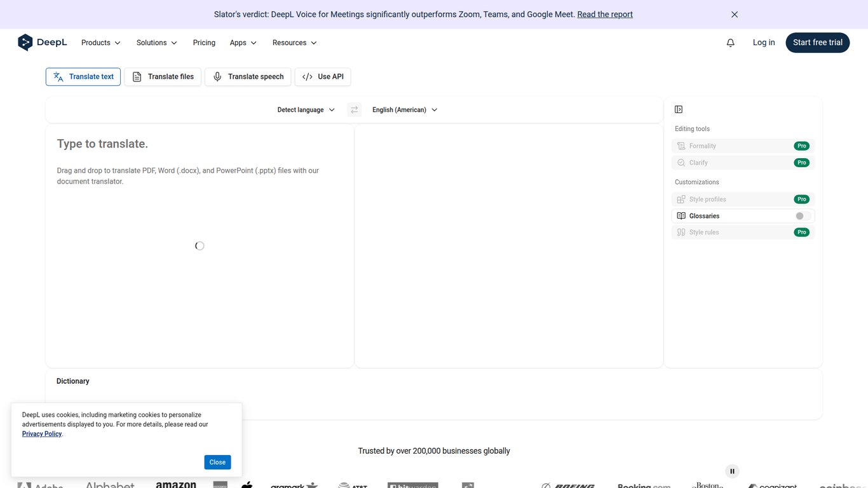Click the code brackets icon in Use API
868x488 pixels.
point(308,77)
